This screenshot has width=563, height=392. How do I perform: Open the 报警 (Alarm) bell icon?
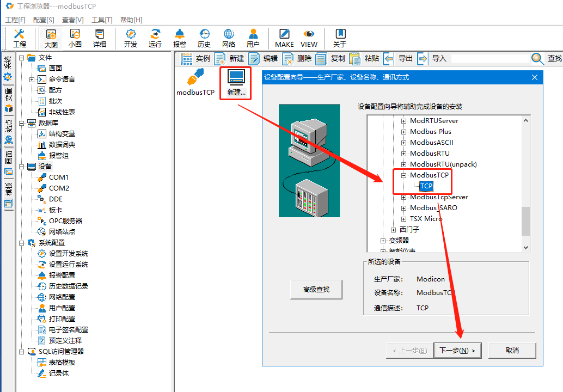coord(180,38)
